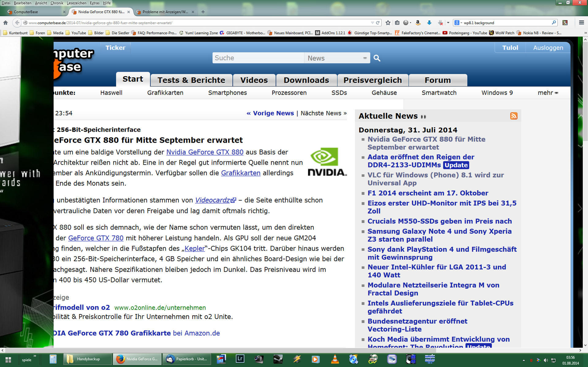Click the S extension icon beside search box
The height and width of the screenshot is (367, 588).
pos(565,23)
